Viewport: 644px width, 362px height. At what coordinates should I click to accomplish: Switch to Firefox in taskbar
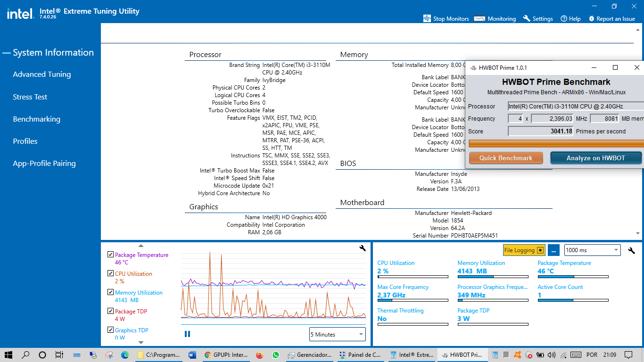[x=259, y=355]
